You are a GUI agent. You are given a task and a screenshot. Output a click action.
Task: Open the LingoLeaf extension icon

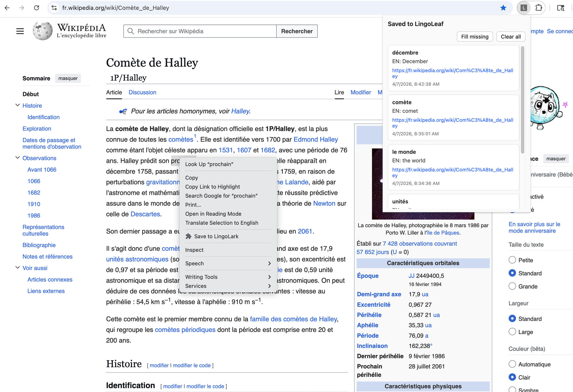(x=524, y=8)
